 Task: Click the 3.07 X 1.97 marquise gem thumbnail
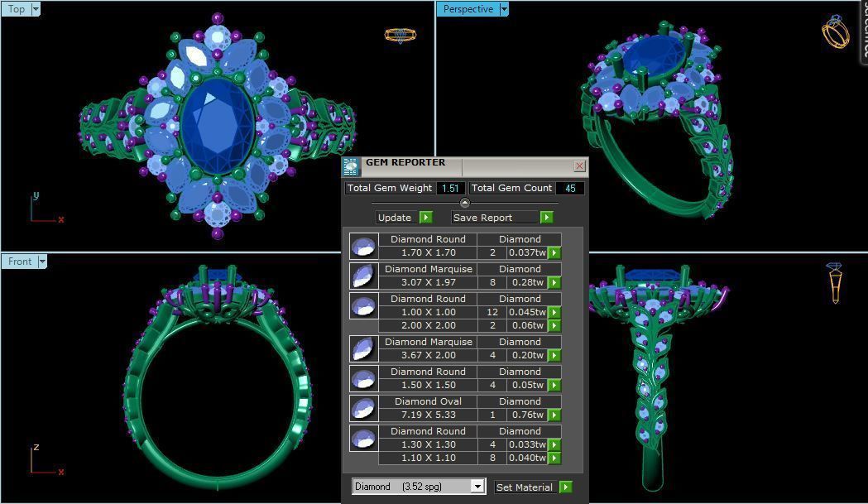[x=364, y=276]
